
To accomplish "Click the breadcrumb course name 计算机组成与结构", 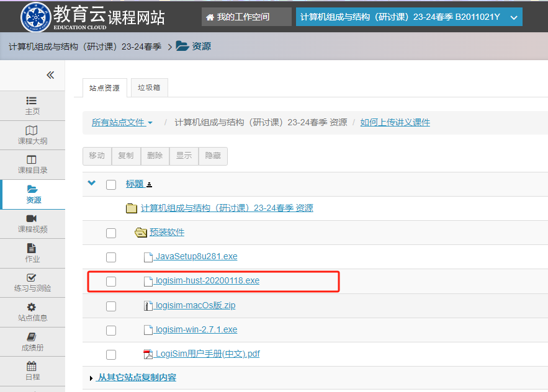I will click(x=85, y=47).
